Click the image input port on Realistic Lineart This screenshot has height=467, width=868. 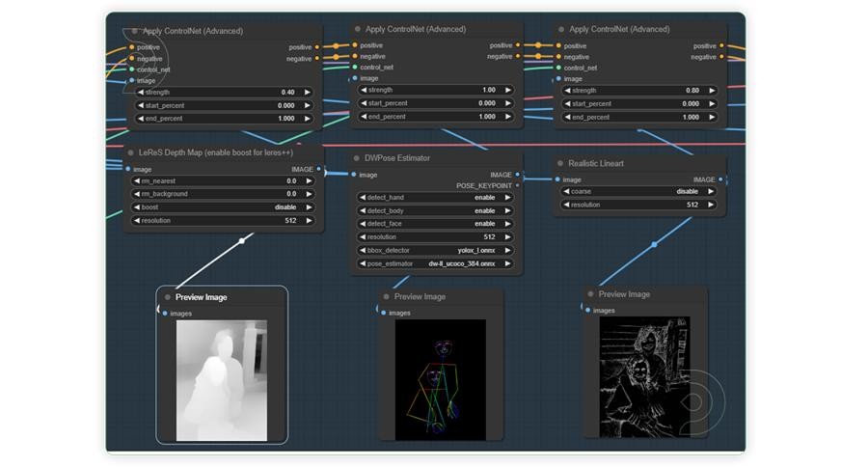click(557, 179)
